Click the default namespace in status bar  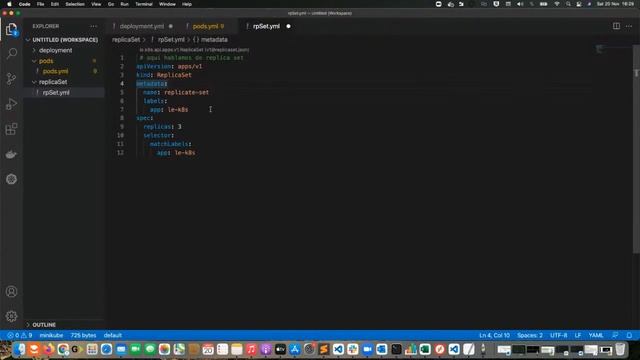click(x=113, y=335)
